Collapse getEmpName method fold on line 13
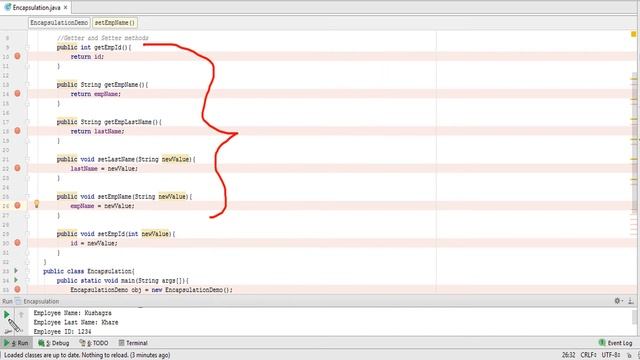640x360 pixels. pos(28,84)
